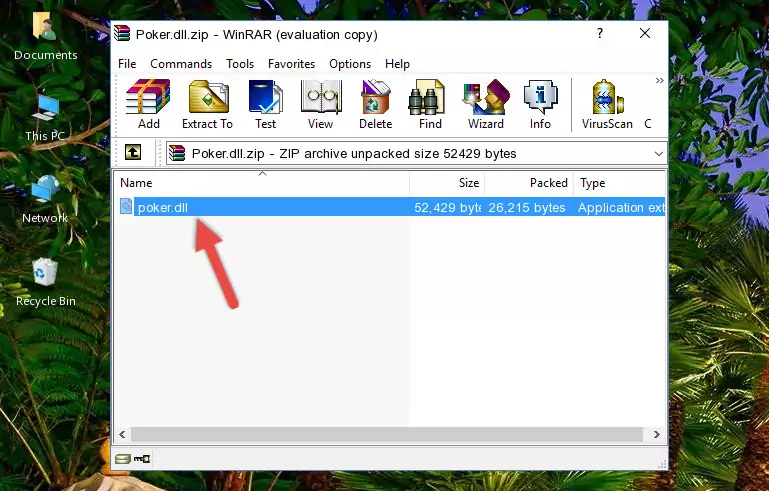Run the Test archive tool

(x=265, y=104)
